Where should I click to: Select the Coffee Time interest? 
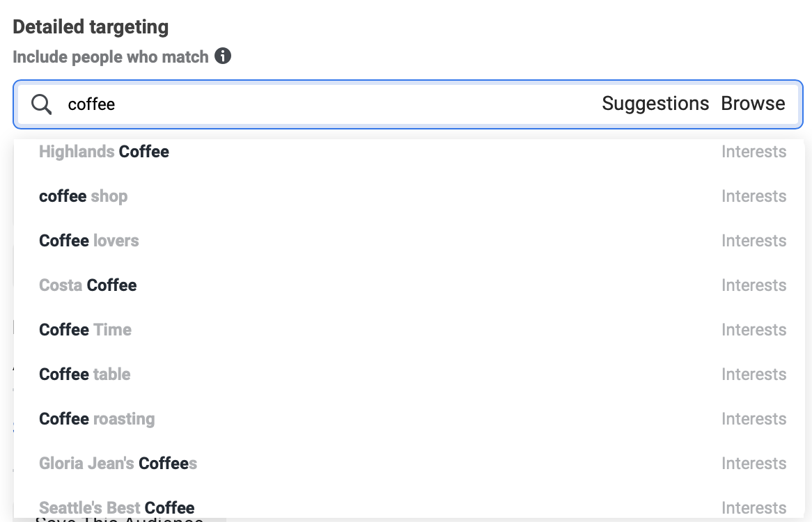click(86, 330)
